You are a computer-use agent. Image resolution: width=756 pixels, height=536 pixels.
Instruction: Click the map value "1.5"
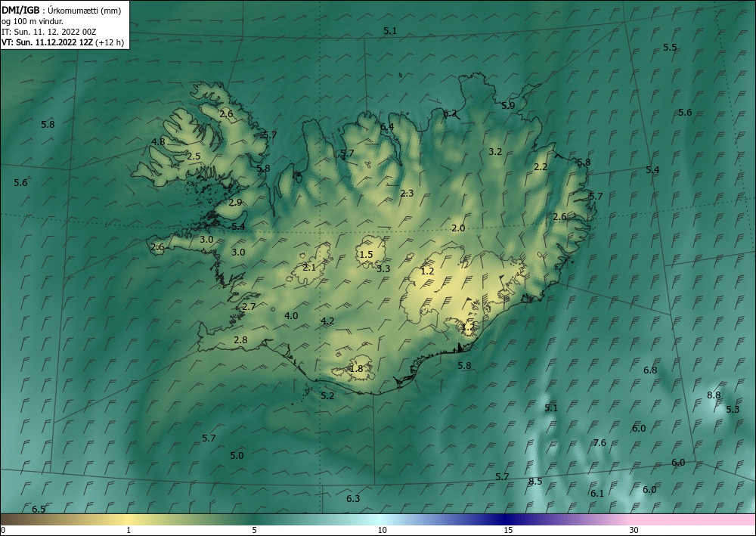pos(367,254)
